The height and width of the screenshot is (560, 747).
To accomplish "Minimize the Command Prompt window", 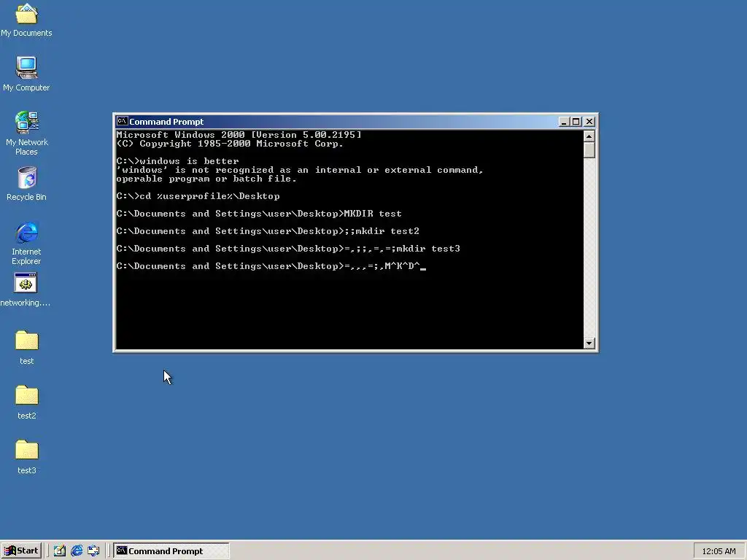I will coord(564,122).
